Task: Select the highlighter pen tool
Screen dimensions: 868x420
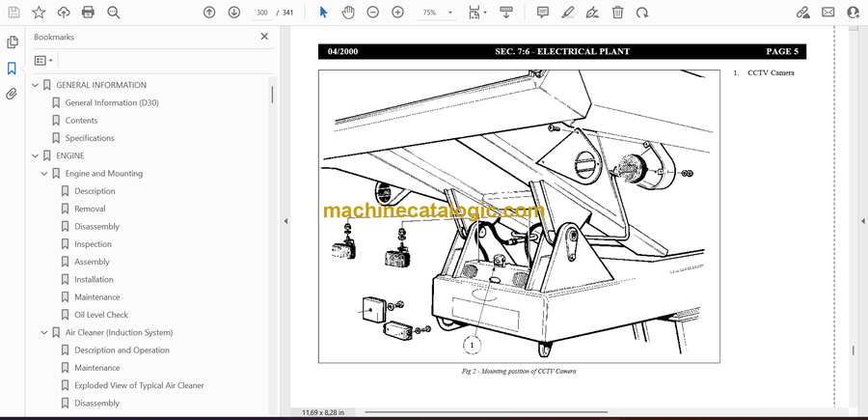Action: [567, 13]
